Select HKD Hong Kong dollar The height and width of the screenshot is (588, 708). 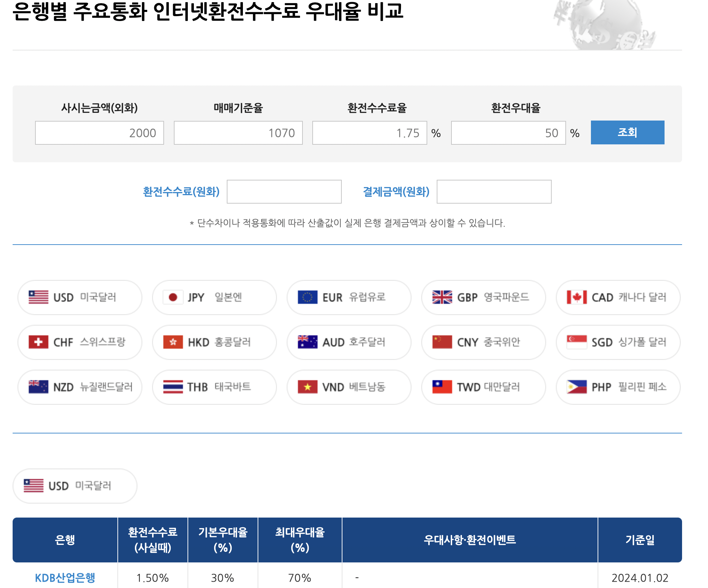click(214, 342)
